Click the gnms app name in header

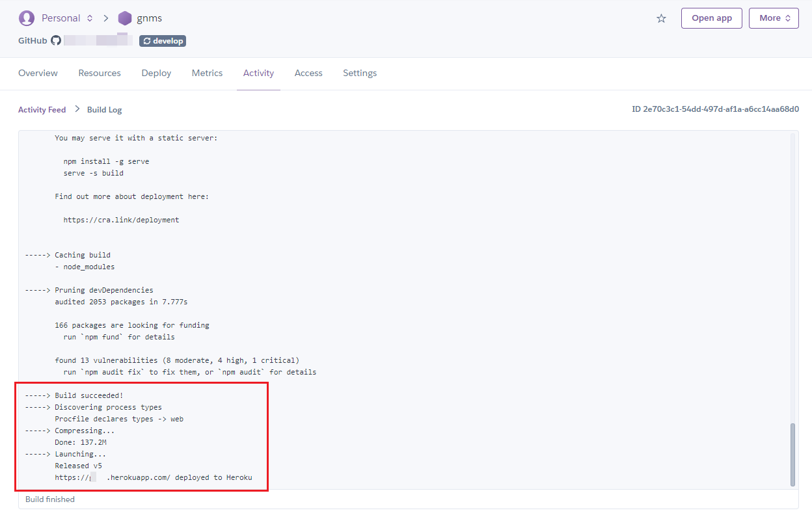(x=149, y=18)
